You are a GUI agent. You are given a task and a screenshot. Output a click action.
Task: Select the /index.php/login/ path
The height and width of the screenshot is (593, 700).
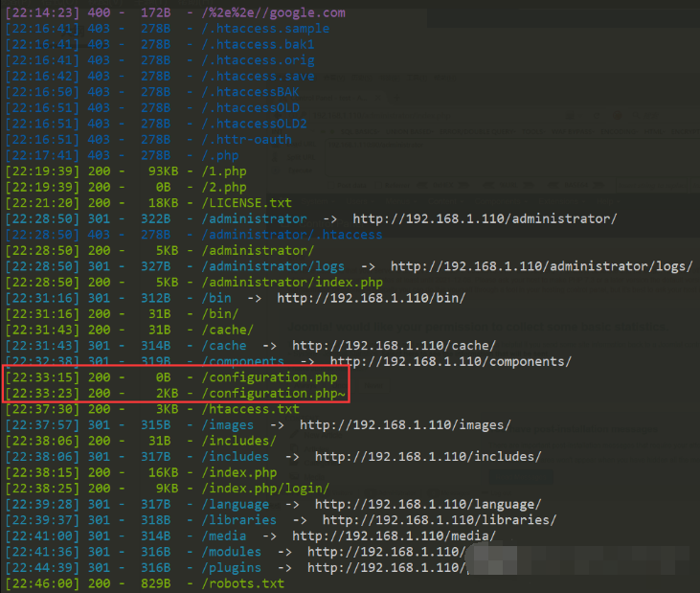click(265, 489)
